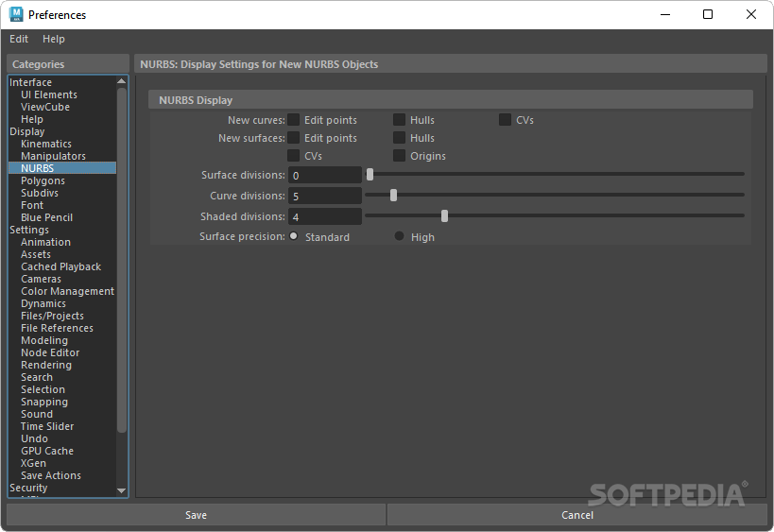Enable Hulls for New curves
Image resolution: width=774 pixels, height=532 pixels.
pos(399,120)
